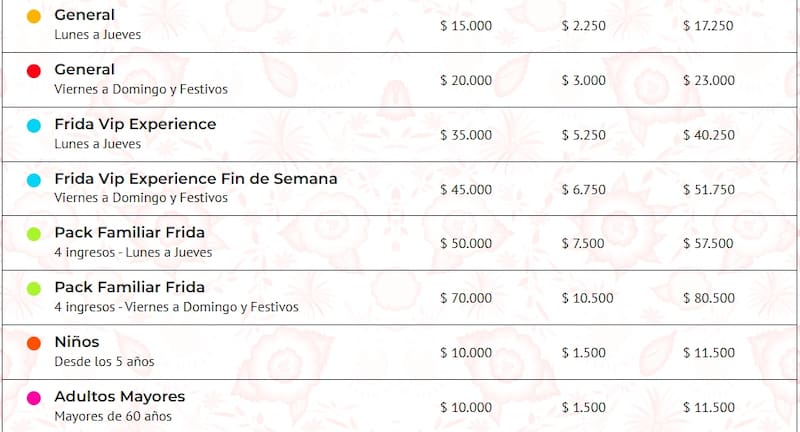Click the $ 23.000 total price
The image size is (800, 432).
tap(709, 80)
